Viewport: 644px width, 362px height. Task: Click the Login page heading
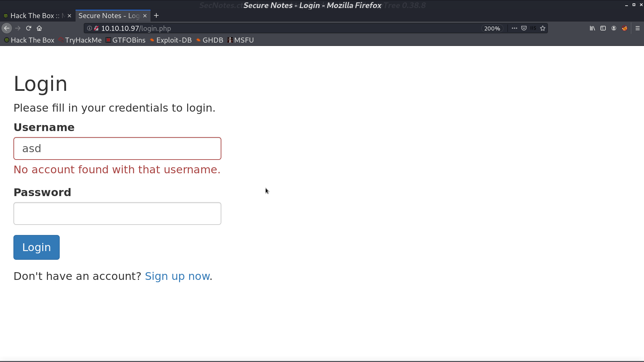41,84
